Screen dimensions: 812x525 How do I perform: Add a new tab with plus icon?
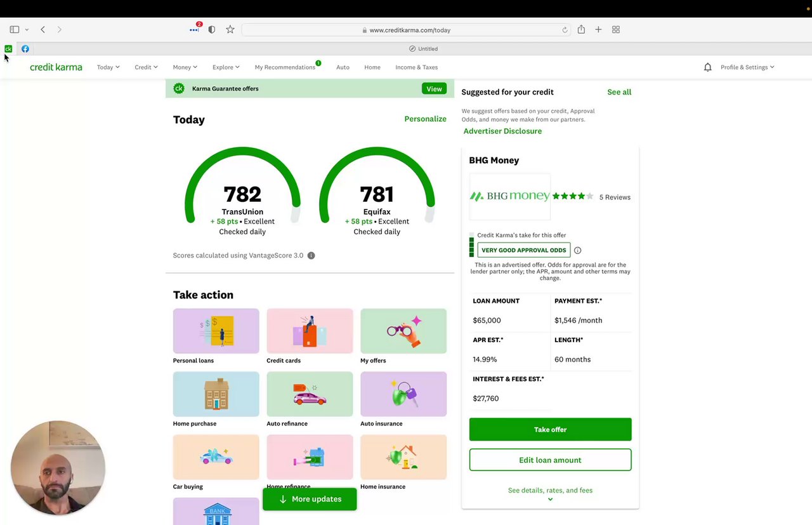point(598,30)
